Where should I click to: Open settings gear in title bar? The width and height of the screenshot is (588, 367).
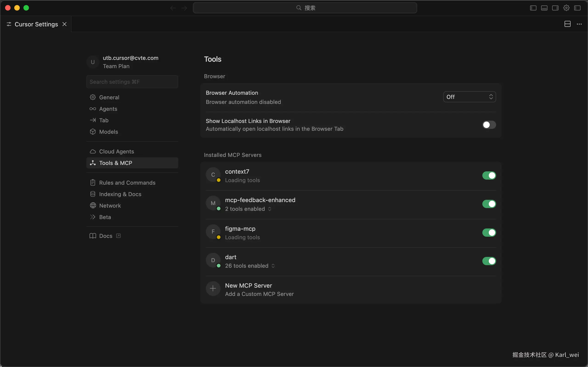pos(566,8)
